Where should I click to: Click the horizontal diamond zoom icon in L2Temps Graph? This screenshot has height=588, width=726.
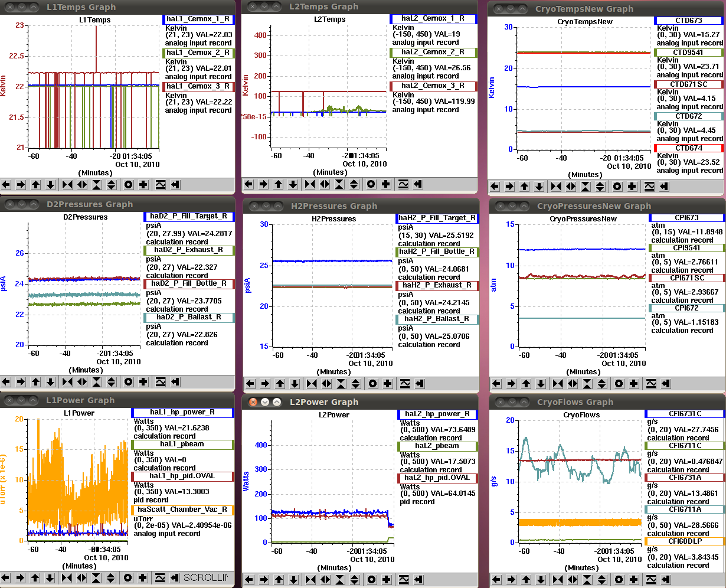[x=325, y=184]
